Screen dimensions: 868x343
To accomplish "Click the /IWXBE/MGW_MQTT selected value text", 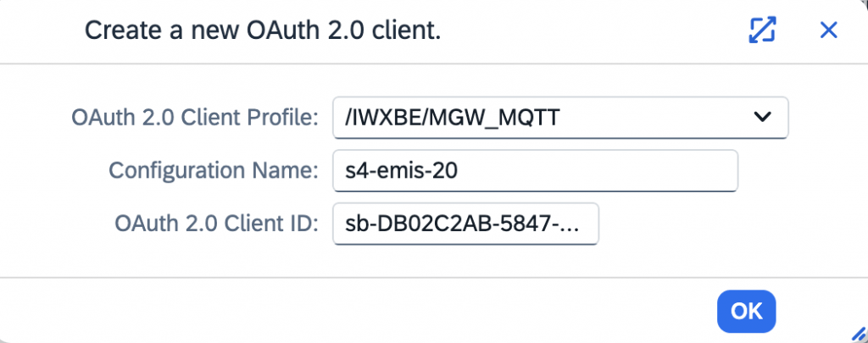I will click(x=452, y=118).
